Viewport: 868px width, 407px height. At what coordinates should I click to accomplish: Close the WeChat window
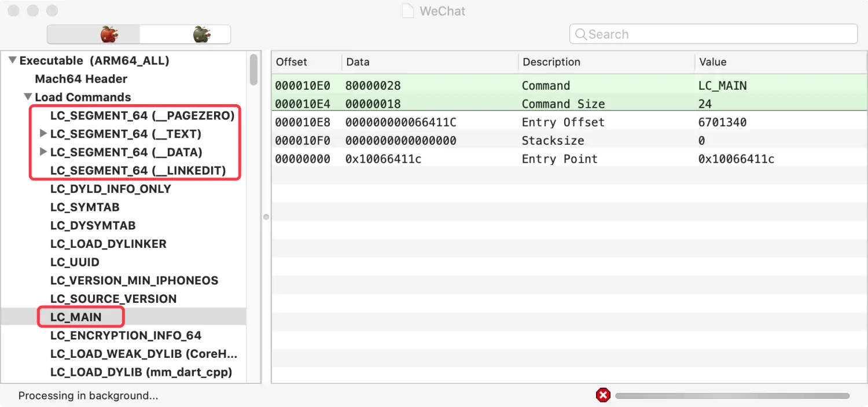[14, 11]
